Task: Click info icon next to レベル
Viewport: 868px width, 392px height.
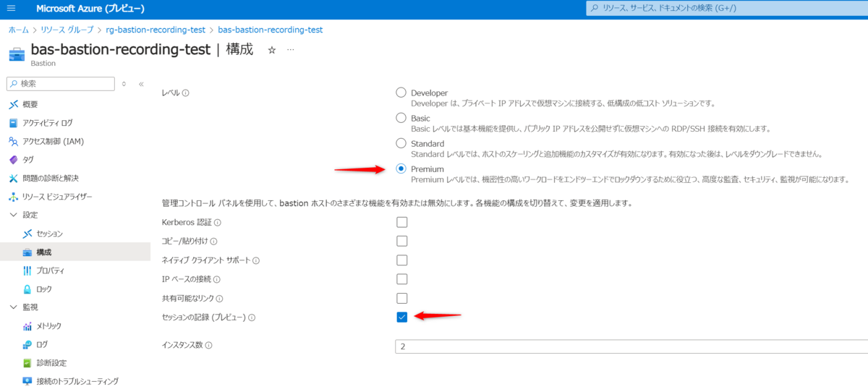Action: (x=186, y=93)
